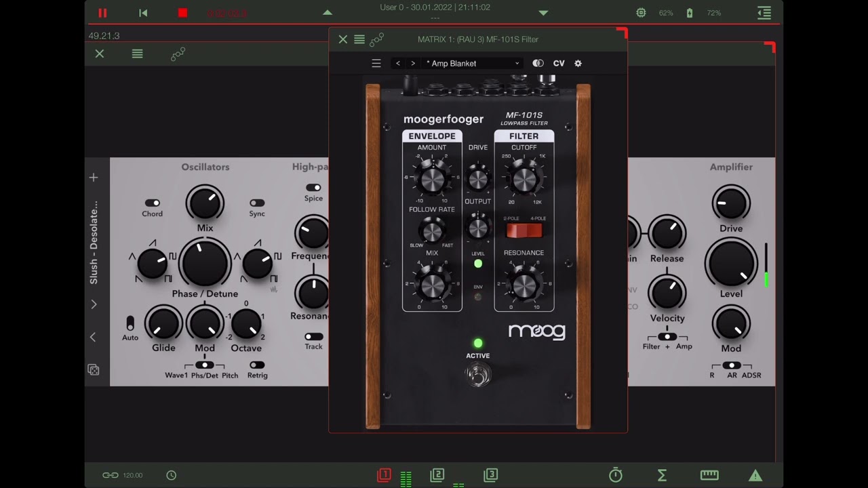
Task: Set the R AR ADSR mode selector
Action: click(731, 365)
